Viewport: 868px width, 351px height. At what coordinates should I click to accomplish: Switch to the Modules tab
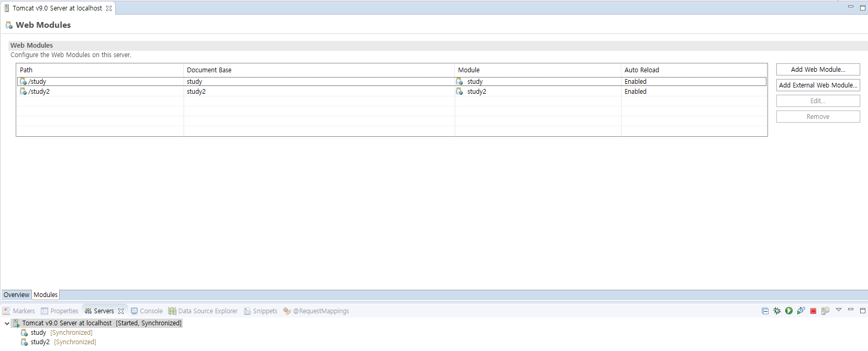pos(46,295)
